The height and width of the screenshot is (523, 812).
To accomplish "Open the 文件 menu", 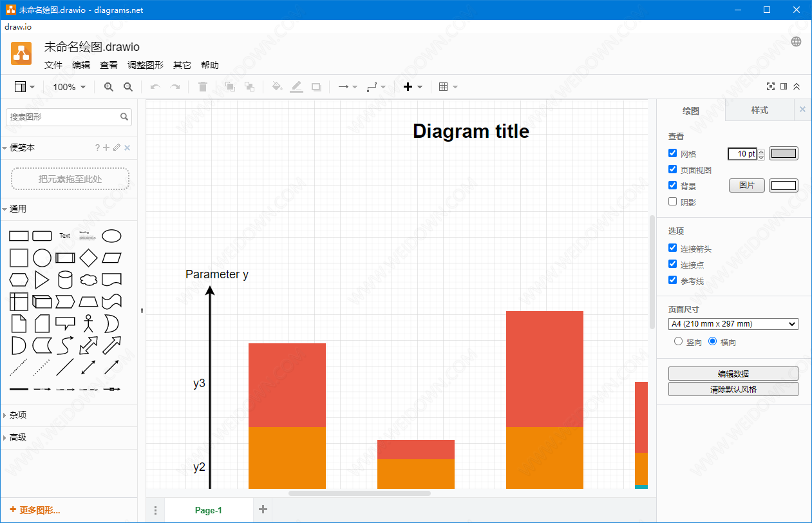I will [53, 65].
